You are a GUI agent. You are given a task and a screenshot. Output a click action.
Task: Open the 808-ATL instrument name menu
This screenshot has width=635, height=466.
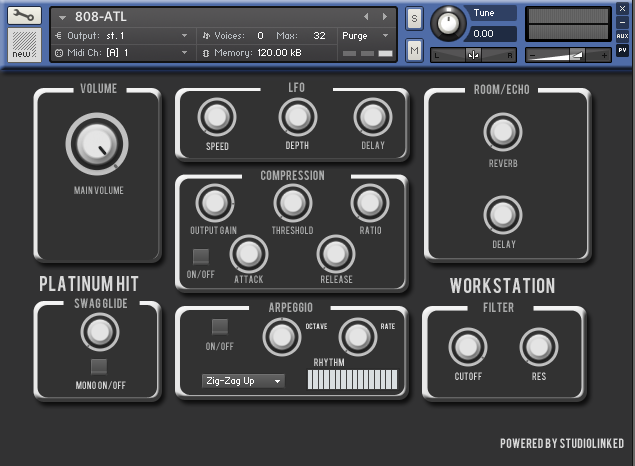pyautogui.click(x=100, y=17)
